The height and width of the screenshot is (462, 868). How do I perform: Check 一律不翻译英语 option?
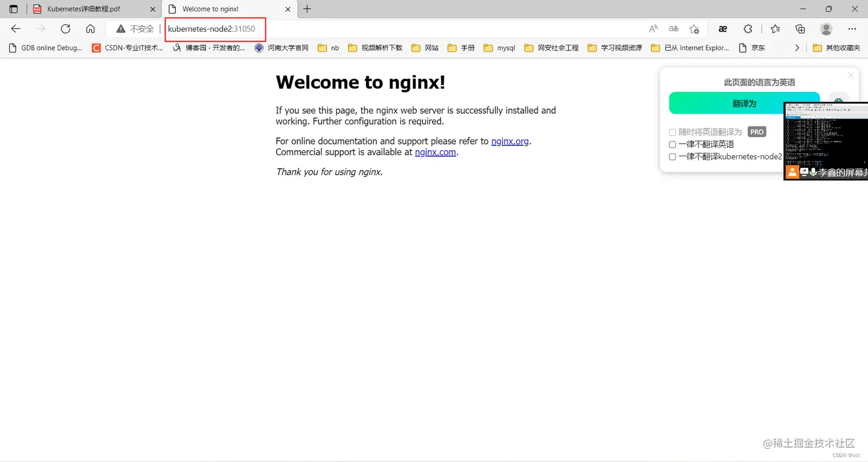672,144
